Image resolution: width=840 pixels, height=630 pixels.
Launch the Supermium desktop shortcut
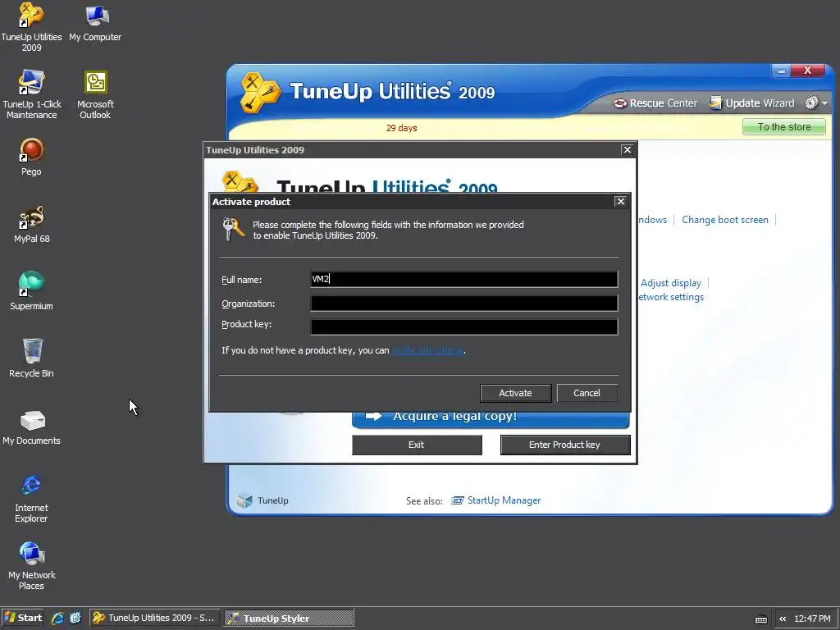(31, 291)
